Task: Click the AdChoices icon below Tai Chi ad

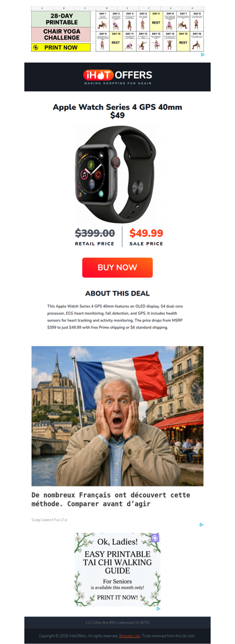Action: tap(158, 609)
